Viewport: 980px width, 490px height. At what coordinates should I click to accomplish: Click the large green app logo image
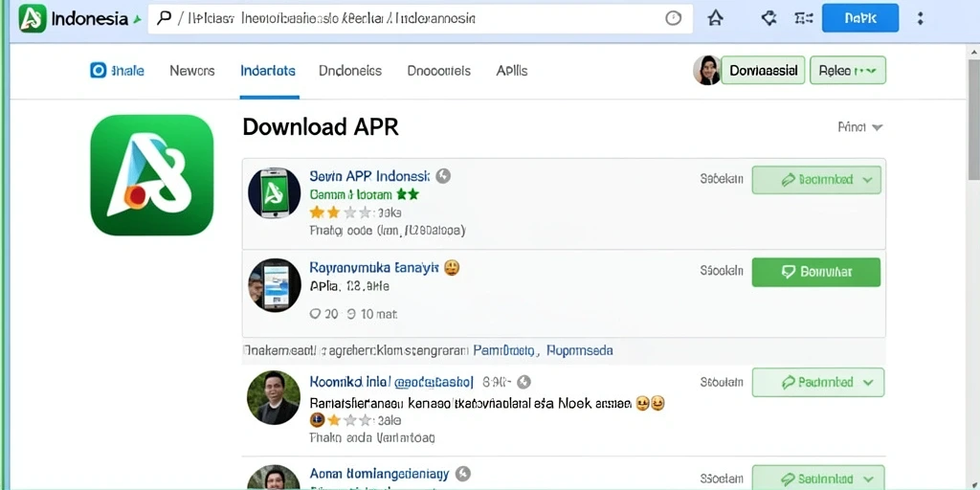click(x=152, y=175)
